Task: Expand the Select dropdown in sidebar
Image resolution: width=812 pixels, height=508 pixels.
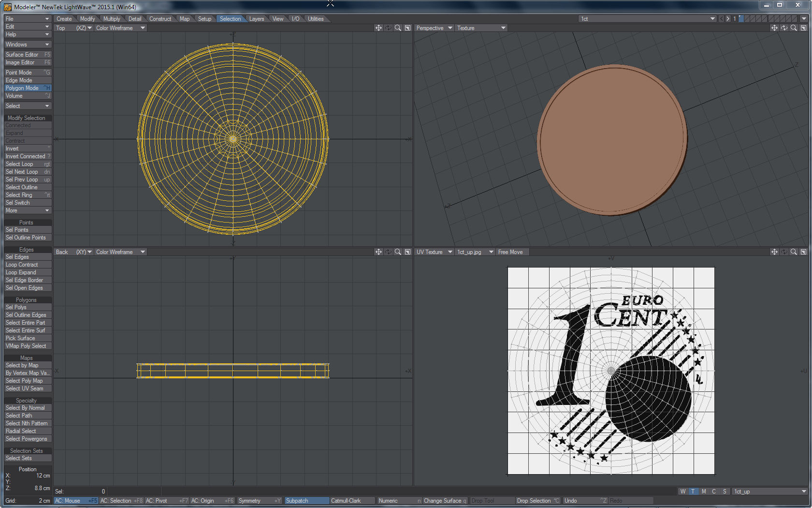Action: [x=28, y=106]
